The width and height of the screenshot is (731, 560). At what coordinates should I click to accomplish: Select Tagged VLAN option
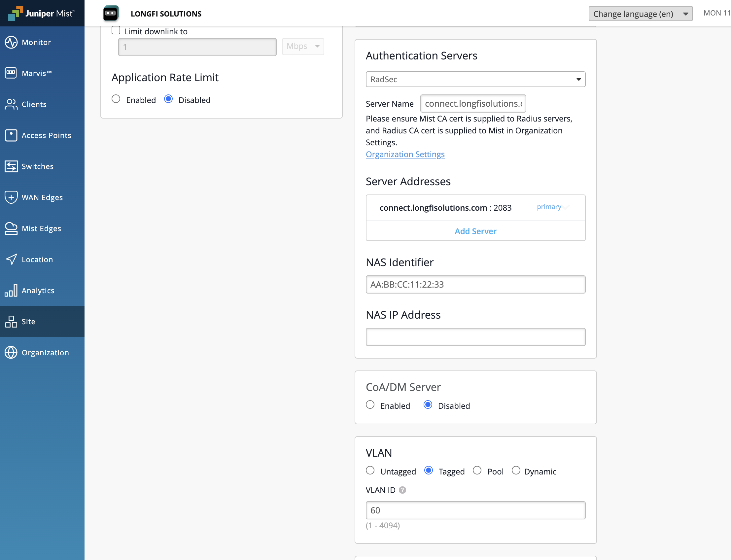tap(428, 470)
